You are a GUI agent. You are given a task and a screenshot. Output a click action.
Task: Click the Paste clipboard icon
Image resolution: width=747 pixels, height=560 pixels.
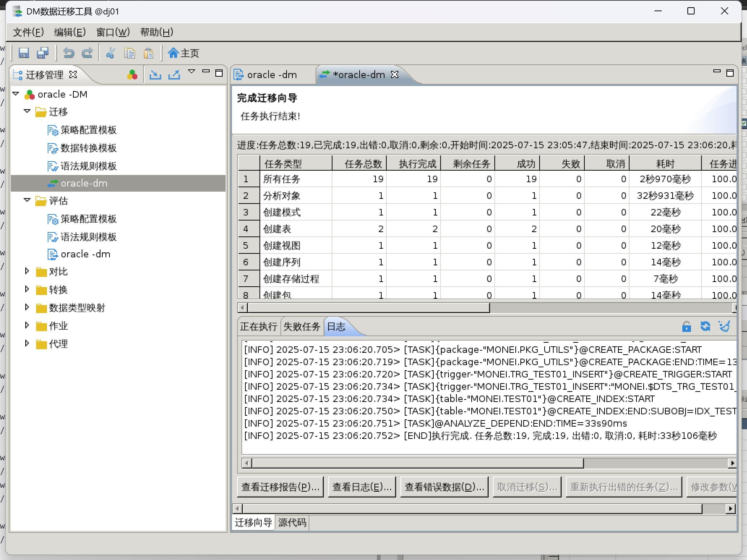tap(149, 53)
